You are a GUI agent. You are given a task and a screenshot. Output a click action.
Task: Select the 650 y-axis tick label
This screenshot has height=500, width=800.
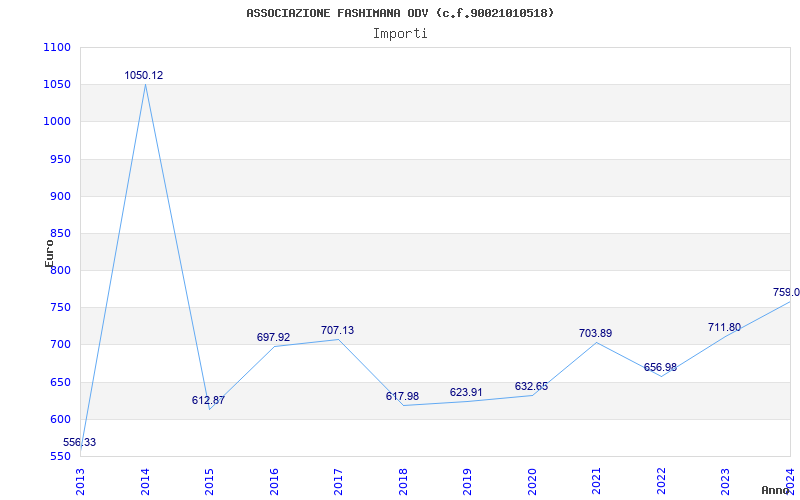(x=60, y=383)
